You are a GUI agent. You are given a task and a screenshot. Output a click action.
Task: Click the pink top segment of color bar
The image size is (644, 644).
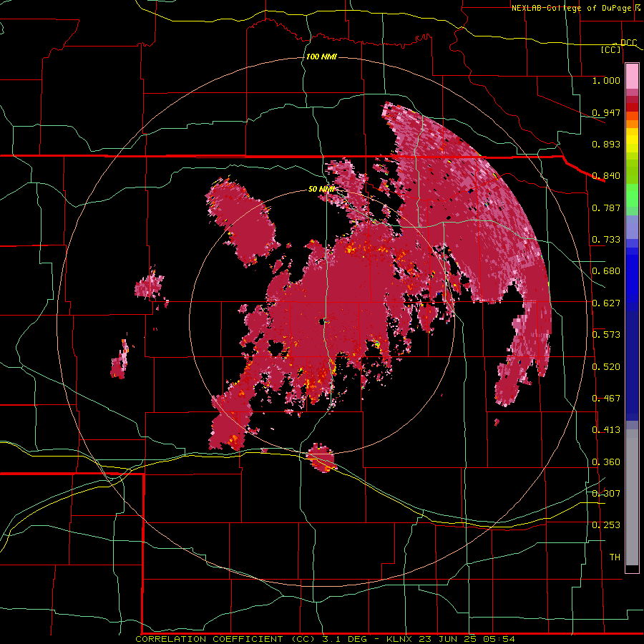click(632, 77)
